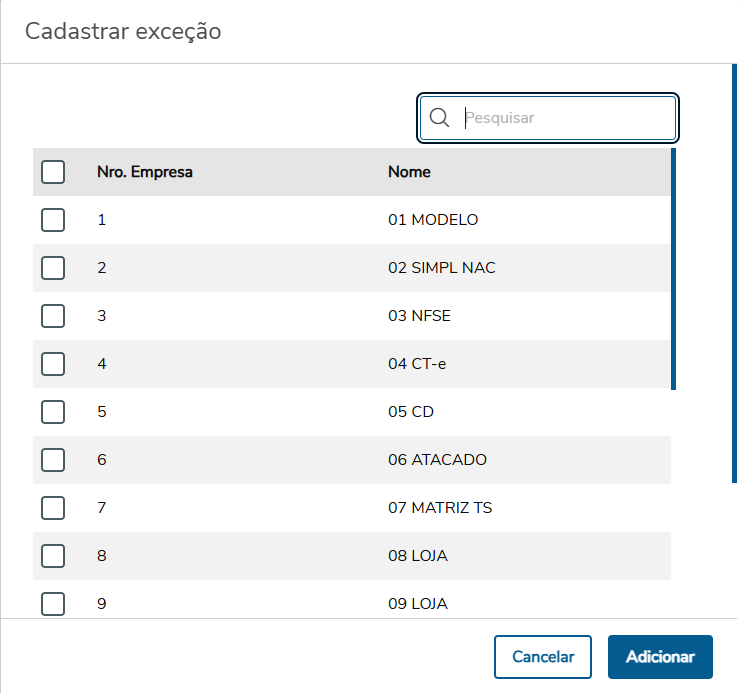This screenshot has height=693, width=737.
Task: Mark the 05 CD checkbox
Action: tap(53, 412)
